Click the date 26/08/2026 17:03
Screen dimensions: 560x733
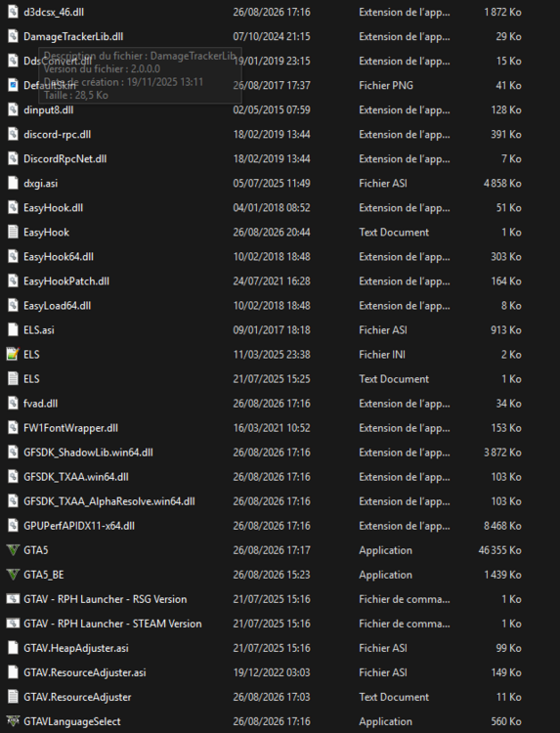coord(272,697)
